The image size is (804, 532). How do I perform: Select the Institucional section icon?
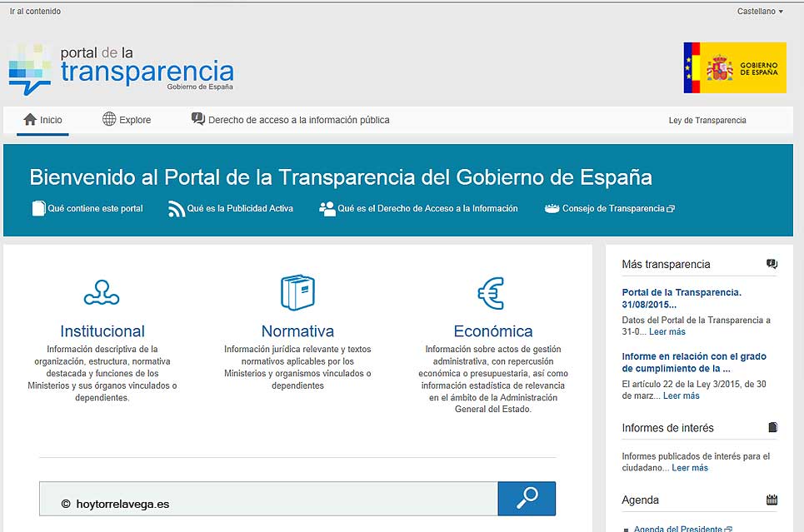coord(101,294)
